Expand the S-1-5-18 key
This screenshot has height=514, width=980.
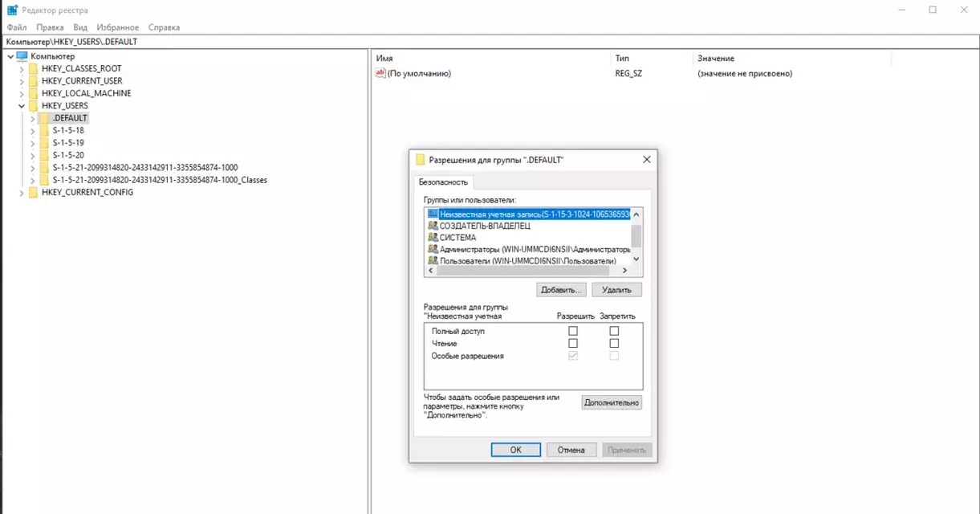(x=33, y=131)
